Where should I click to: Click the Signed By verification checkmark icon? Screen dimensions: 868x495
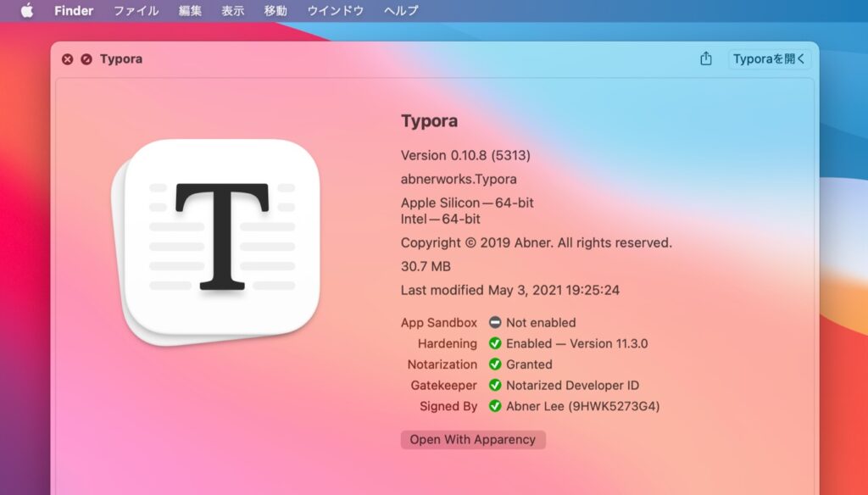pos(497,406)
